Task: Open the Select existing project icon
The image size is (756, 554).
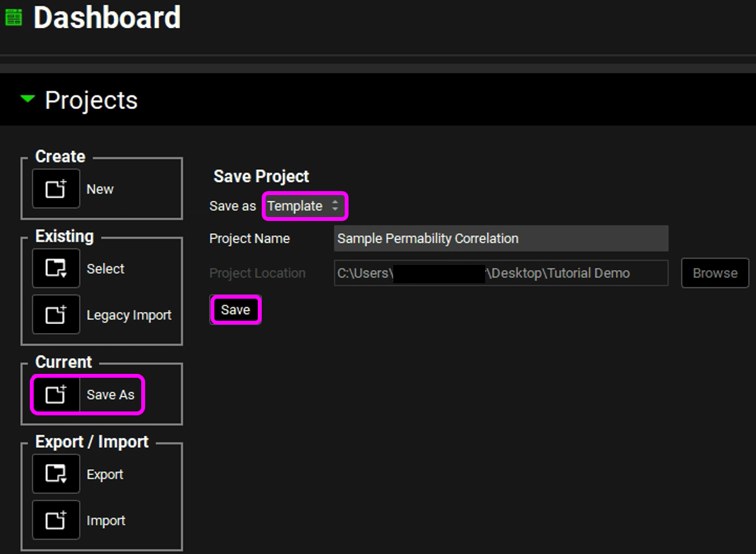Action: 56,268
